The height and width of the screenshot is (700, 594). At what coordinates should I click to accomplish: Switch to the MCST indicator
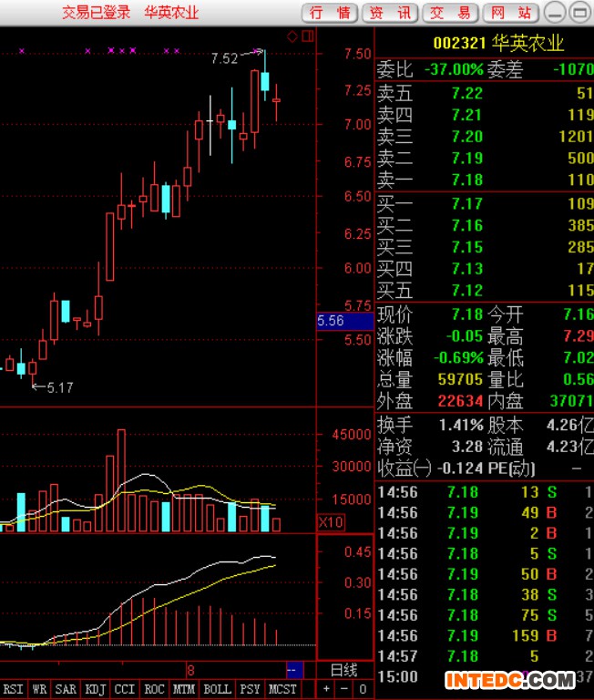(282, 689)
